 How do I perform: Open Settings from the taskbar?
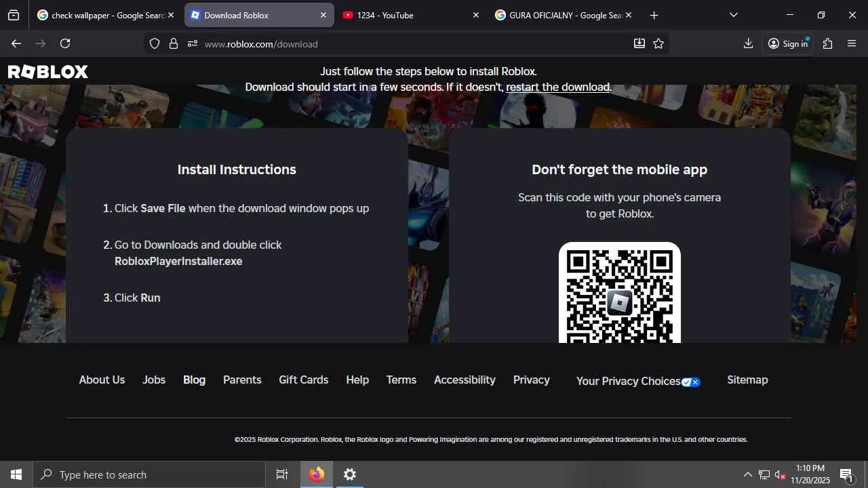point(350,474)
